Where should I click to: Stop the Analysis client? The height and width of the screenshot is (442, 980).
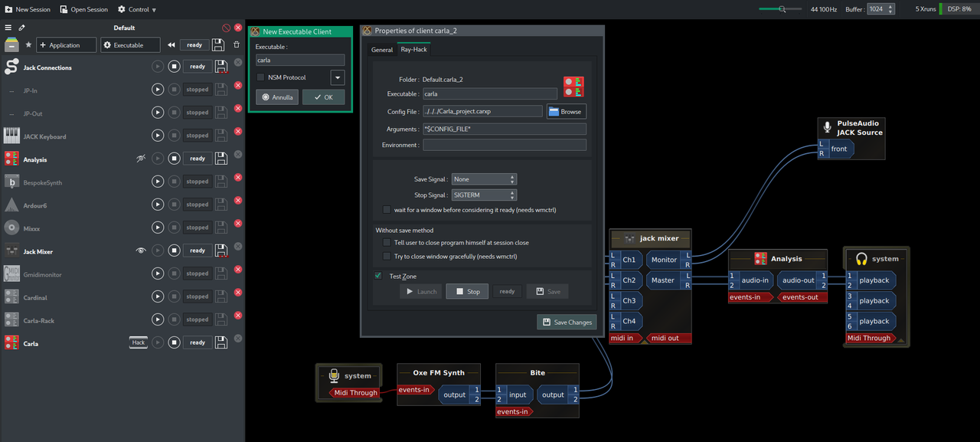tap(174, 159)
